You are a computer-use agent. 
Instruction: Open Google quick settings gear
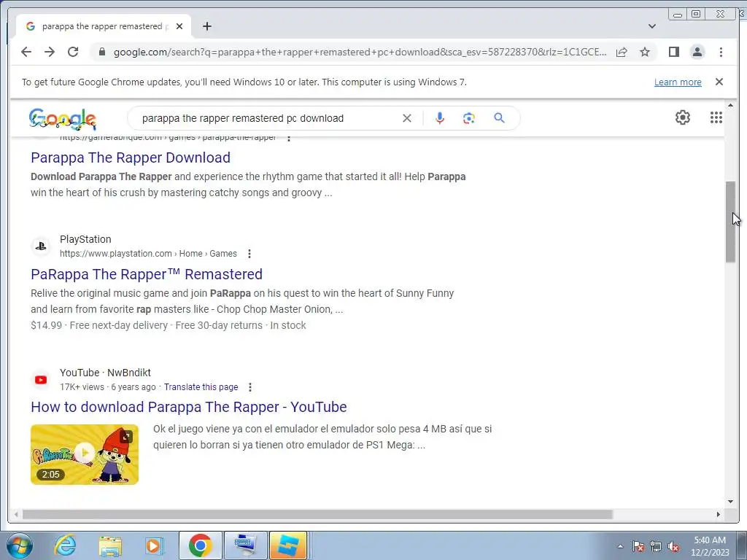[x=683, y=117]
